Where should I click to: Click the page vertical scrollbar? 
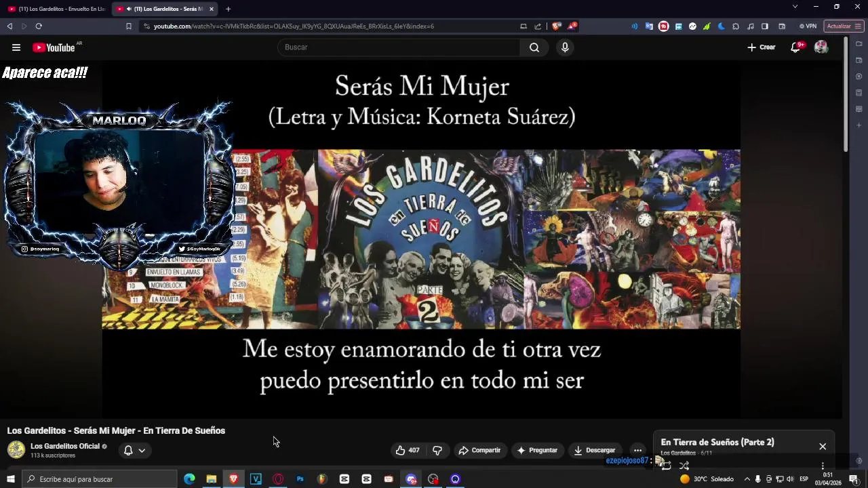[846, 95]
